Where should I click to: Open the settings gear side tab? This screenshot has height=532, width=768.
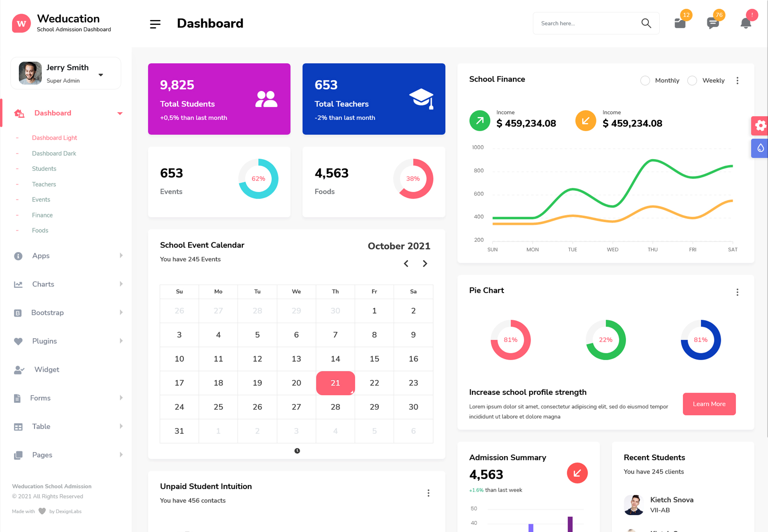(760, 126)
